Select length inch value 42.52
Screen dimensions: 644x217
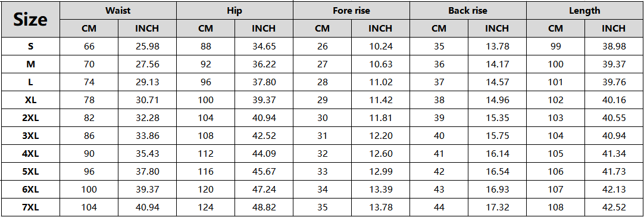(x=614, y=207)
